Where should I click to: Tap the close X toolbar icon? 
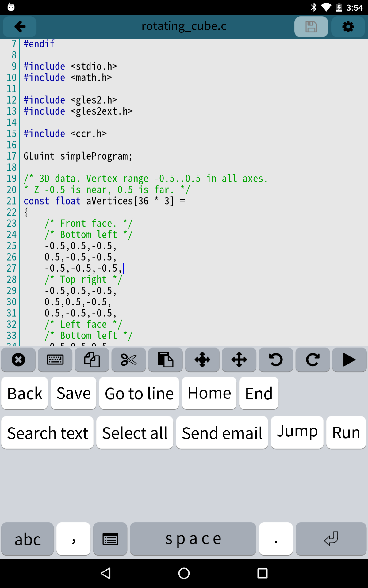pyautogui.click(x=18, y=360)
